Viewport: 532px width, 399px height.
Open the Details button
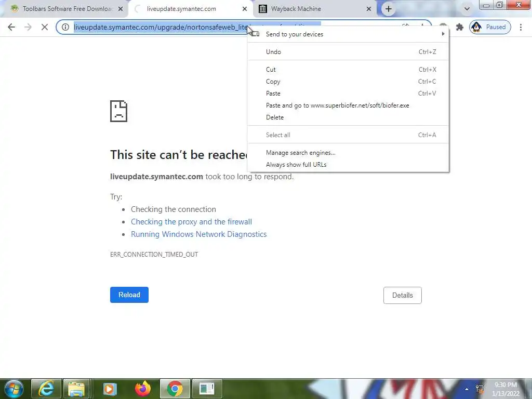[403, 295]
